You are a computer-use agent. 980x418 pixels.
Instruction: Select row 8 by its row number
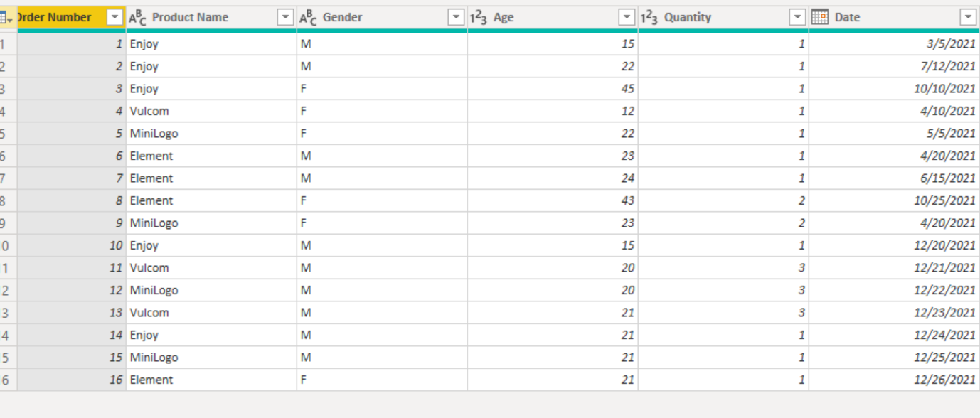click(8, 200)
